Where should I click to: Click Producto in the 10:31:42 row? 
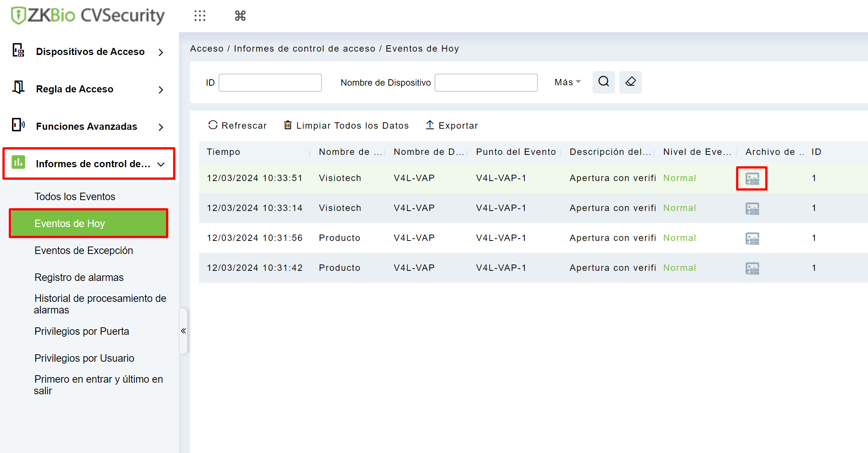tap(339, 268)
